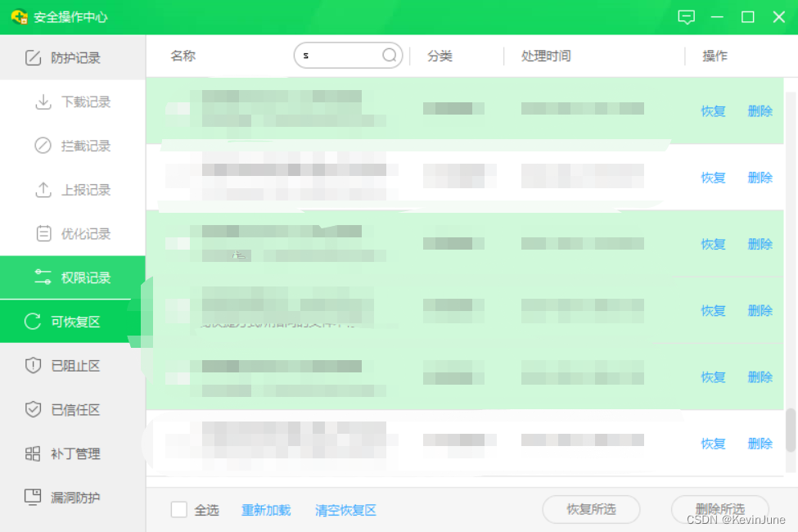Minimize the 安全操作中心 window

[x=717, y=17]
